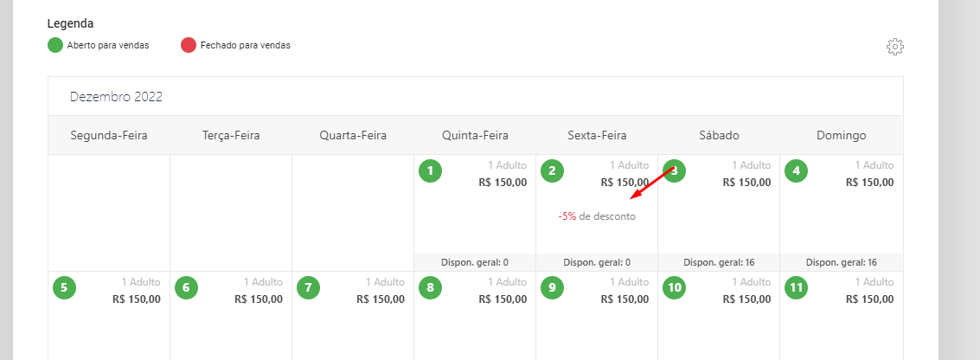Select green day 2 circle
Viewport: 980px width, 360px height.
pos(553,170)
